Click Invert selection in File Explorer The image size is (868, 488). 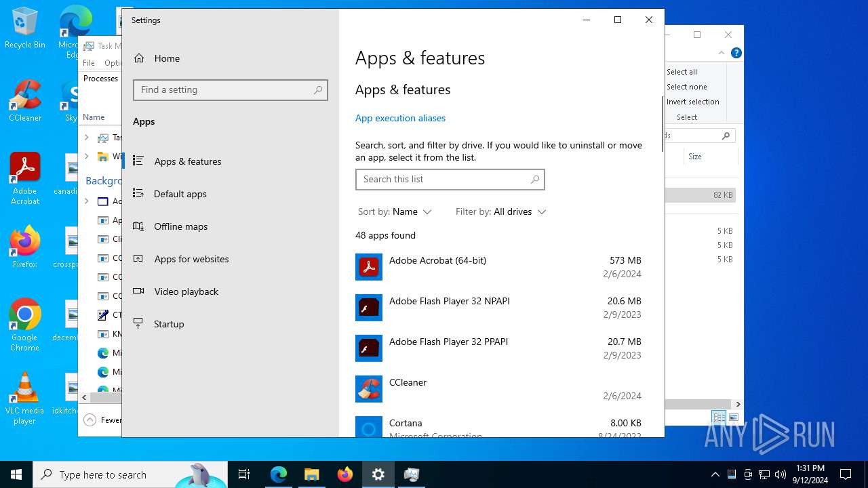[692, 102]
